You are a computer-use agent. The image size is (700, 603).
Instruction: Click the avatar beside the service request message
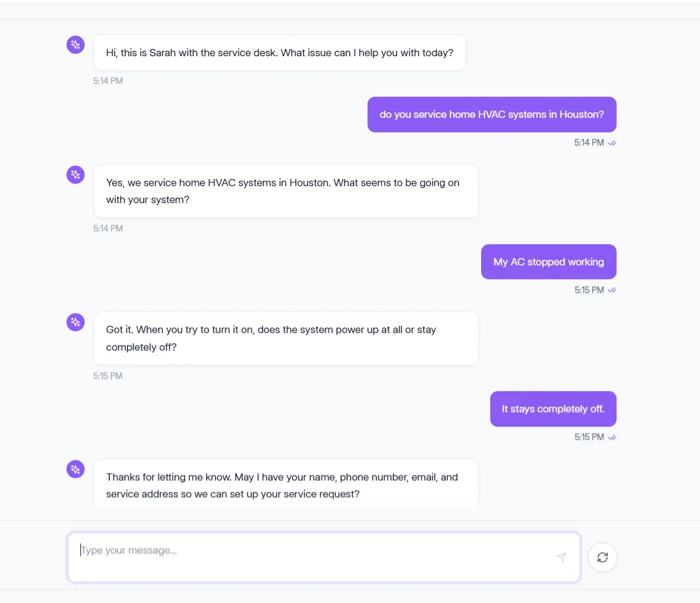pos(76,469)
